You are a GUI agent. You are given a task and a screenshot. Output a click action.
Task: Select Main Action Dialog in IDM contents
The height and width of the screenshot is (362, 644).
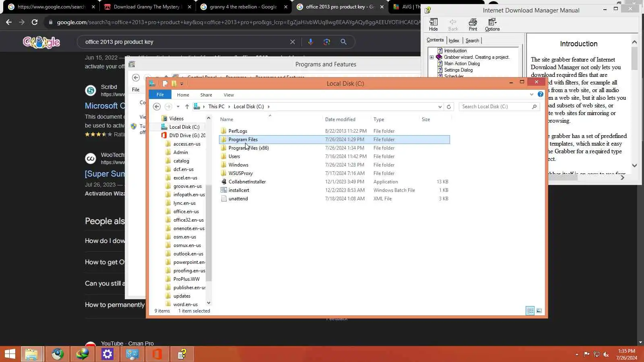click(x=462, y=64)
